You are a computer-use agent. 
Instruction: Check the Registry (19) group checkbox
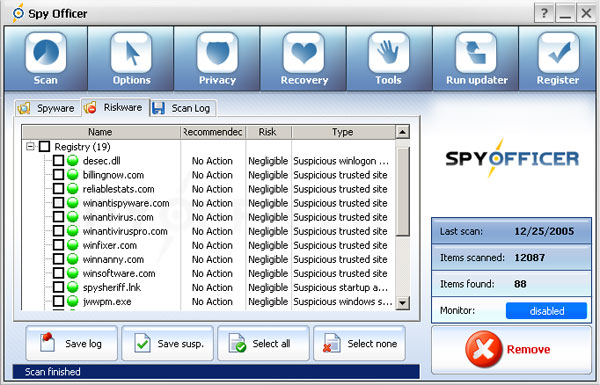[44, 147]
